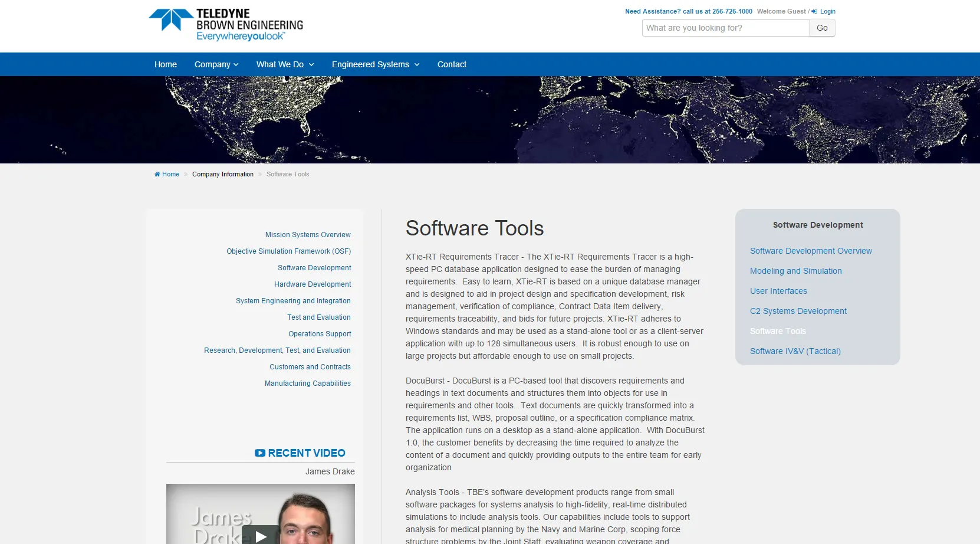Click the Need Assistance phone number text
Image resolution: width=980 pixels, height=544 pixels.
click(689, 11)
